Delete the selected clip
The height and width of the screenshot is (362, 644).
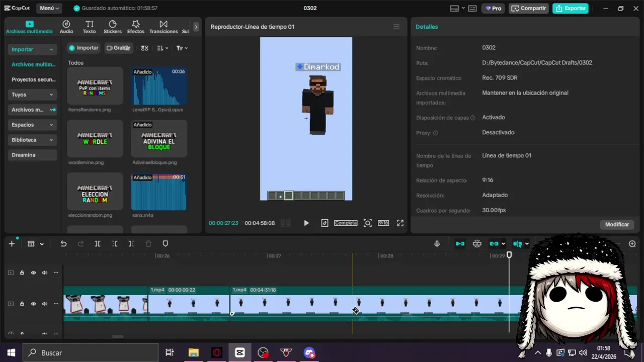click(148, 244)
